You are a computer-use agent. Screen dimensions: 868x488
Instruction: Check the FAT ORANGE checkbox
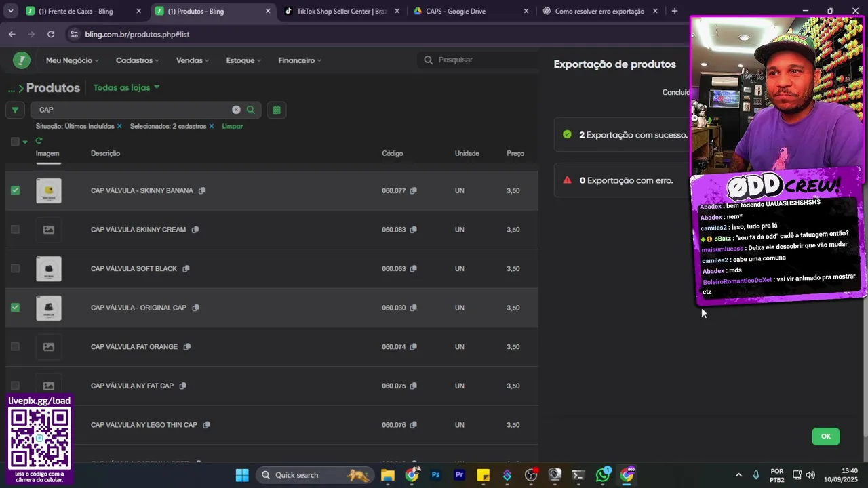click(15, 347)
